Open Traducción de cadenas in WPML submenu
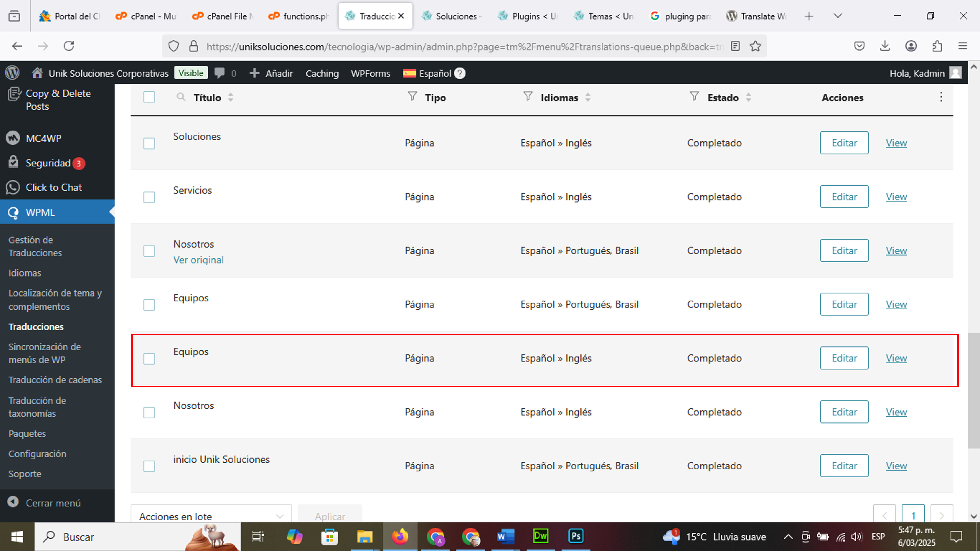The width and height of the screenshot is (980, 551). 55,380
